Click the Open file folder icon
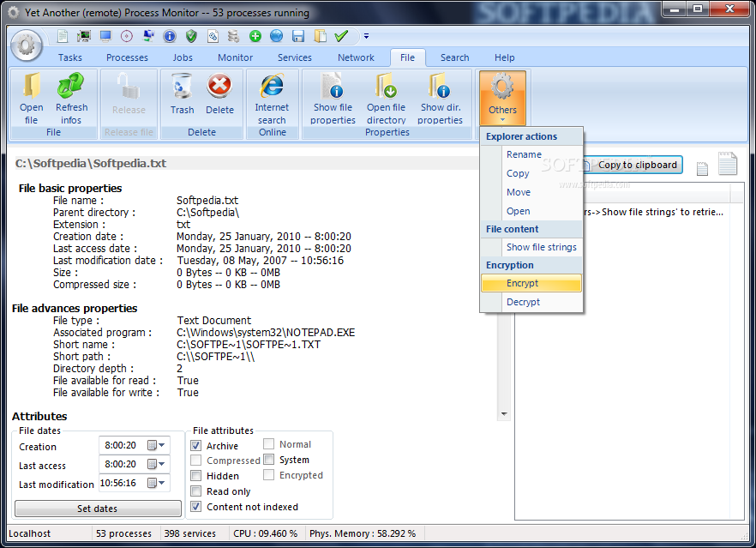 pos(32,86)
